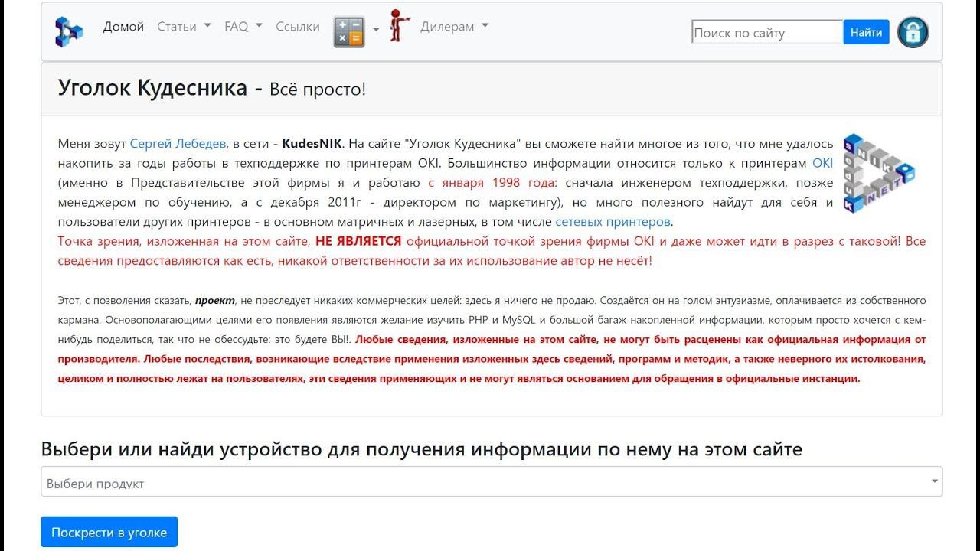Viewport: 980px width, 551px height.
Task: Click the KudesNIK.net cube logo image
Action: click(879, 174)
